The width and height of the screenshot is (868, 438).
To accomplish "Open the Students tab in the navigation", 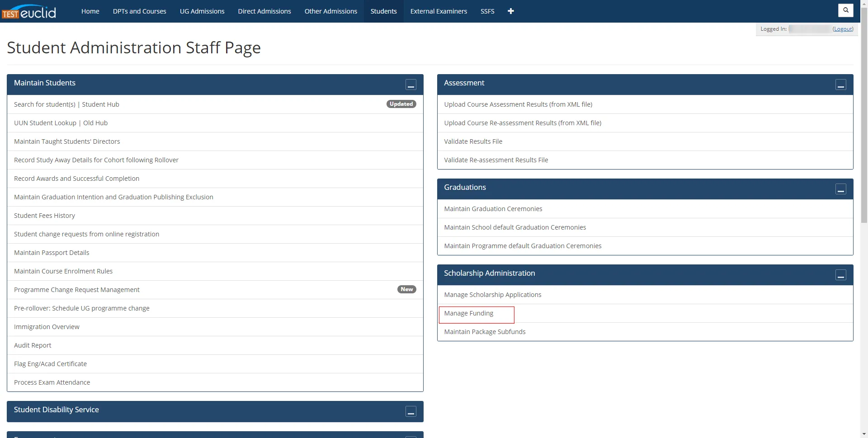I will point(383,11).
